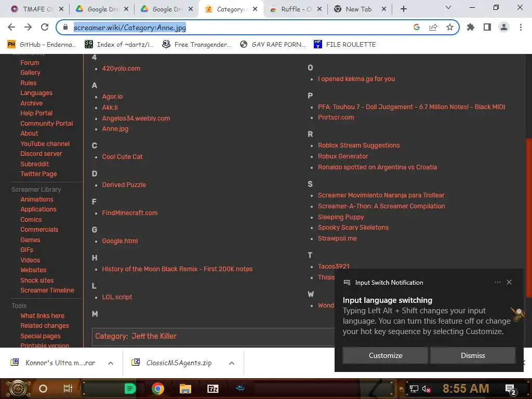Open the Rules sidebar link

[x=28, y=83]
